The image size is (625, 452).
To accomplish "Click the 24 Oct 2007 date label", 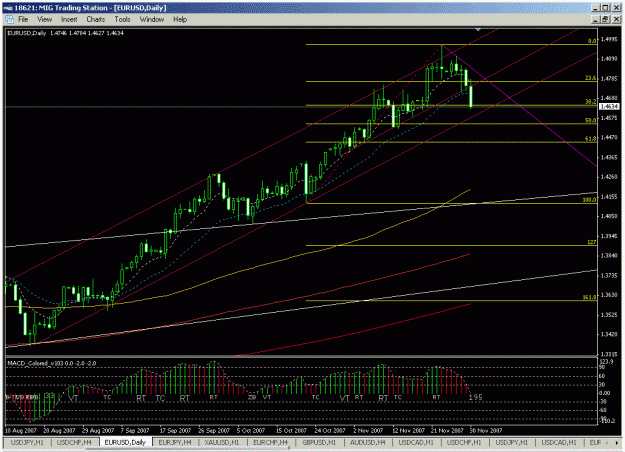I will [330, 430].
